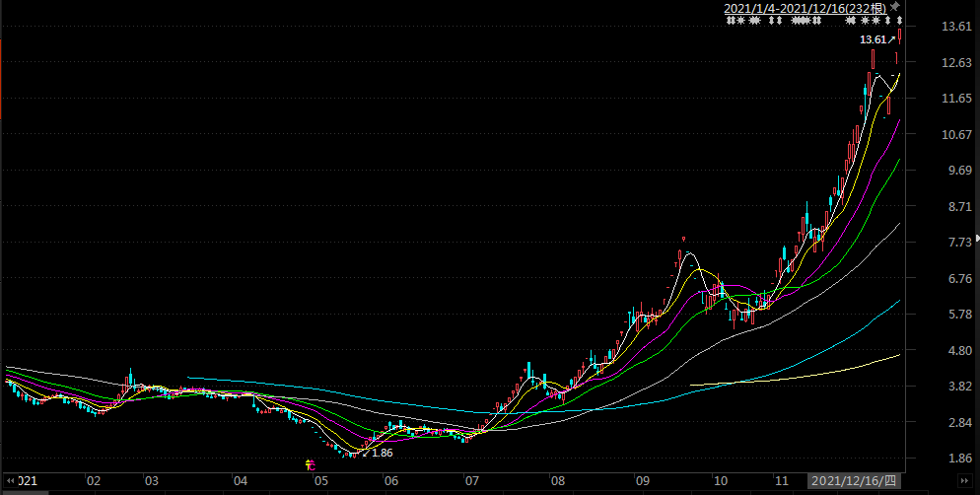Expand the side panel with the right-edge arrow

(977, 239)
